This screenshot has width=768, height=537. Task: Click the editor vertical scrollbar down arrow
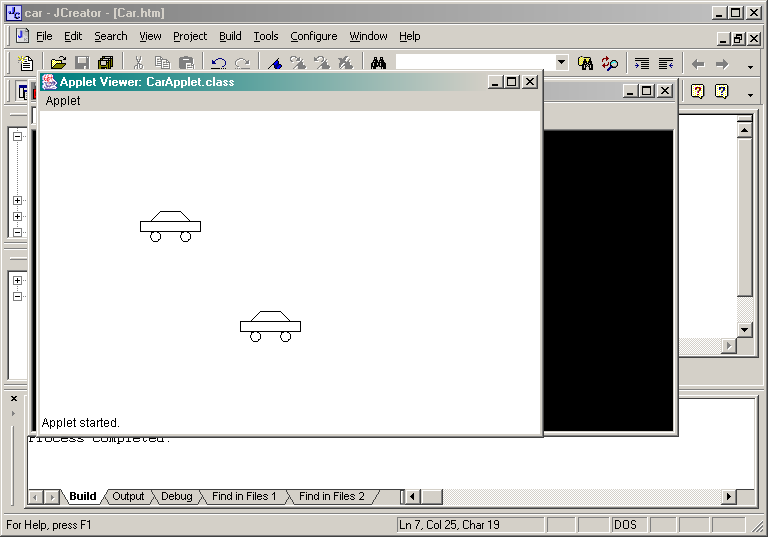[744, 329]
